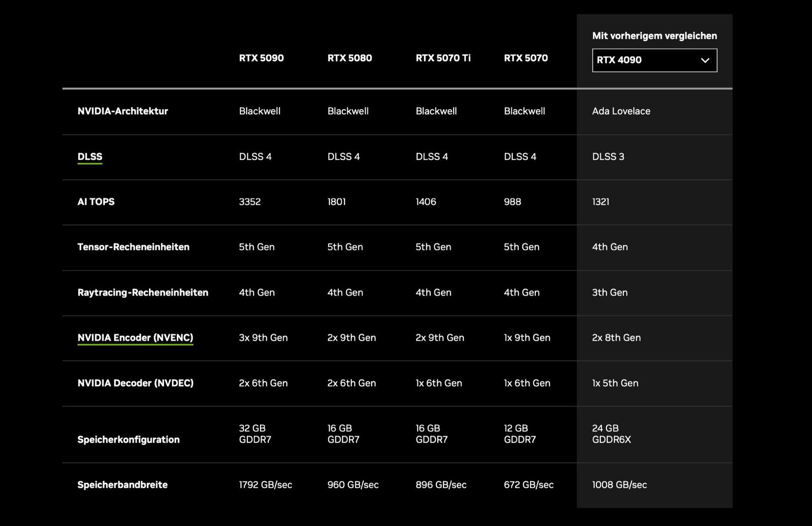Click the Tensor-Recheneinheiten row label

[134, 247]
